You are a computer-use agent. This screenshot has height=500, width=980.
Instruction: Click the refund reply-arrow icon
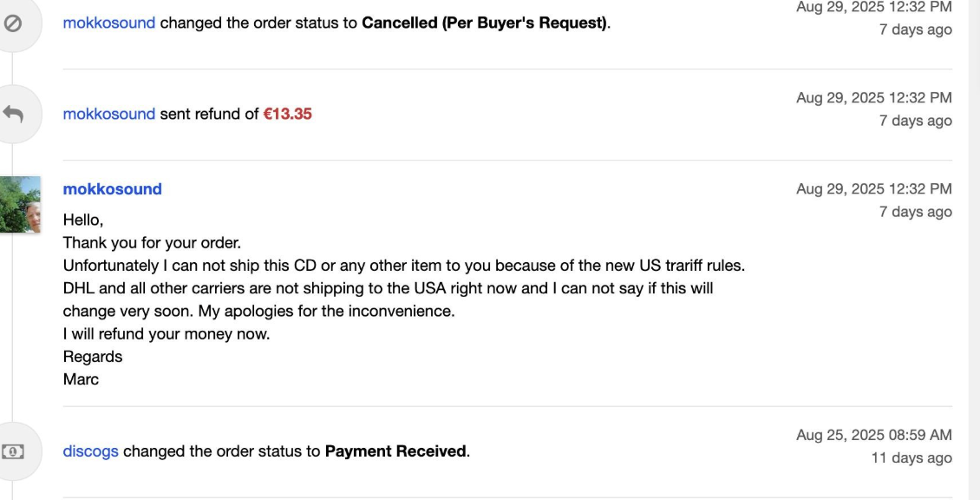12,114
